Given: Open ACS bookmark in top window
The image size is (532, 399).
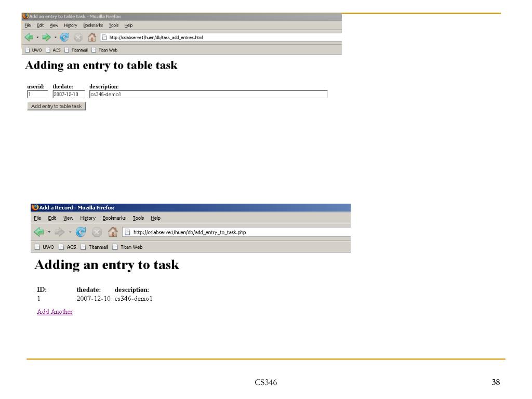Looking at the screenshot, I should tap(54, 50).
